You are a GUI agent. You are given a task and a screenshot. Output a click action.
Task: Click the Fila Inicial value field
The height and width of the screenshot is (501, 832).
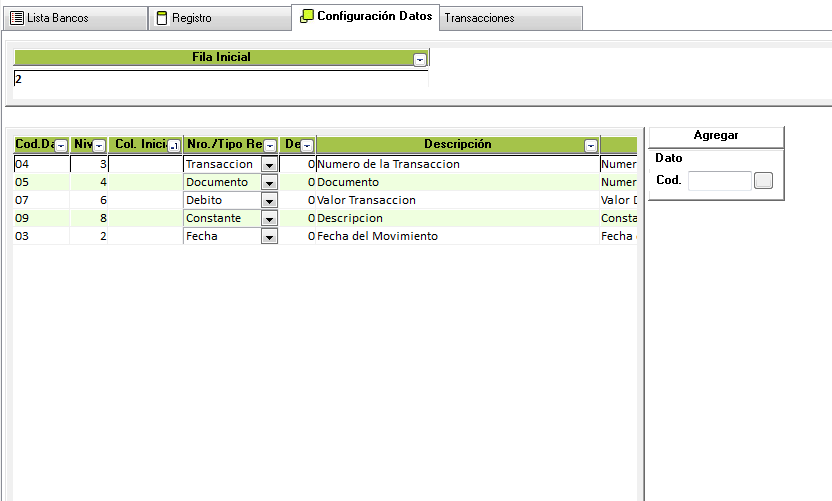(x=221, y=79)
